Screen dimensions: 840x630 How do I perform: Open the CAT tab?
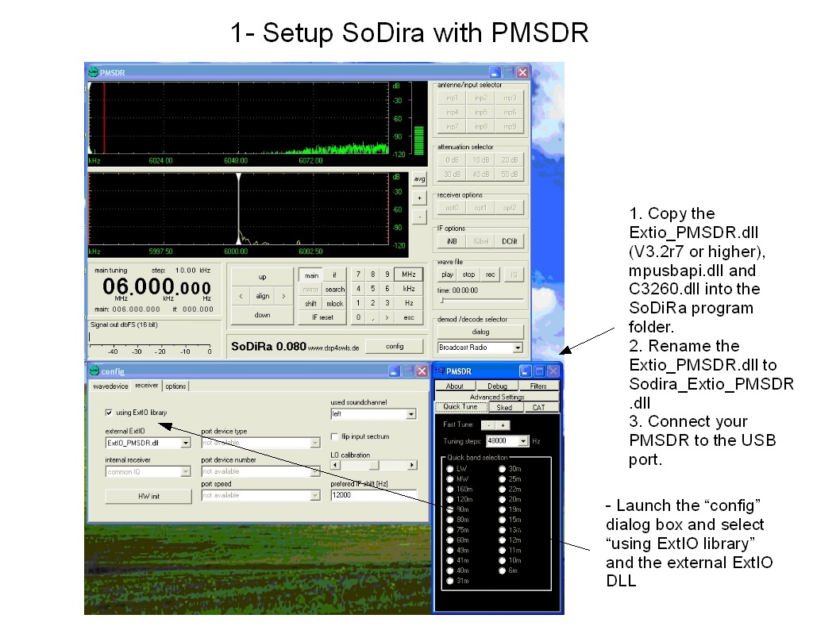tap(538, 407)
